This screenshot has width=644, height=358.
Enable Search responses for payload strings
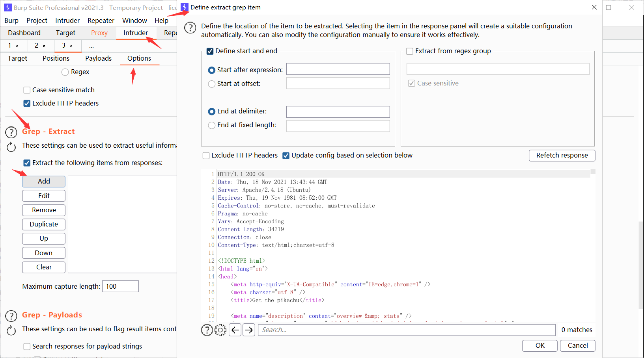[x=27, y=347]
